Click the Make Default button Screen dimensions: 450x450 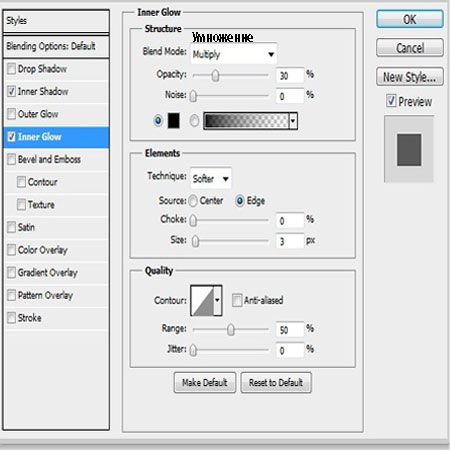pyautogui.click(x=205, y=383)
